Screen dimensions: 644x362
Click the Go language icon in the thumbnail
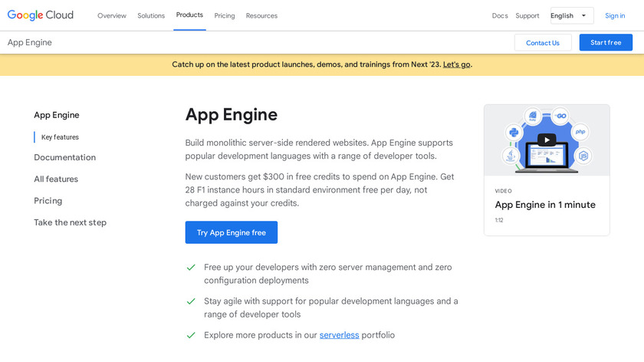[560, 116]
